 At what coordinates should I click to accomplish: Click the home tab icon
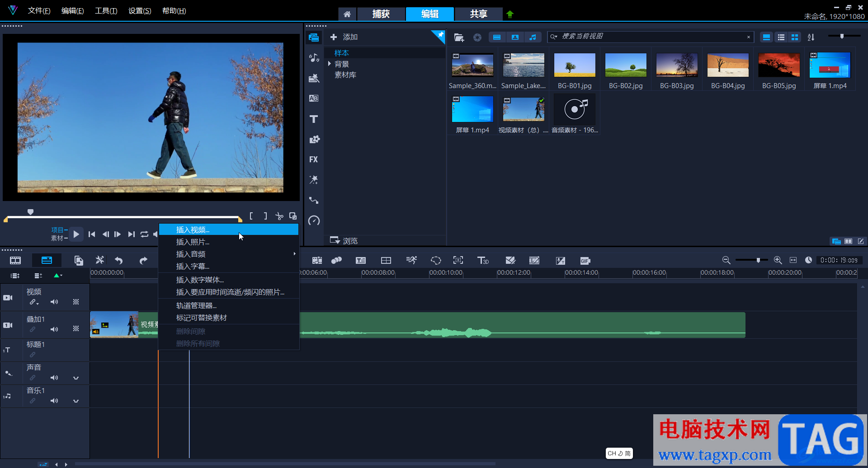(x=347, y=14)
